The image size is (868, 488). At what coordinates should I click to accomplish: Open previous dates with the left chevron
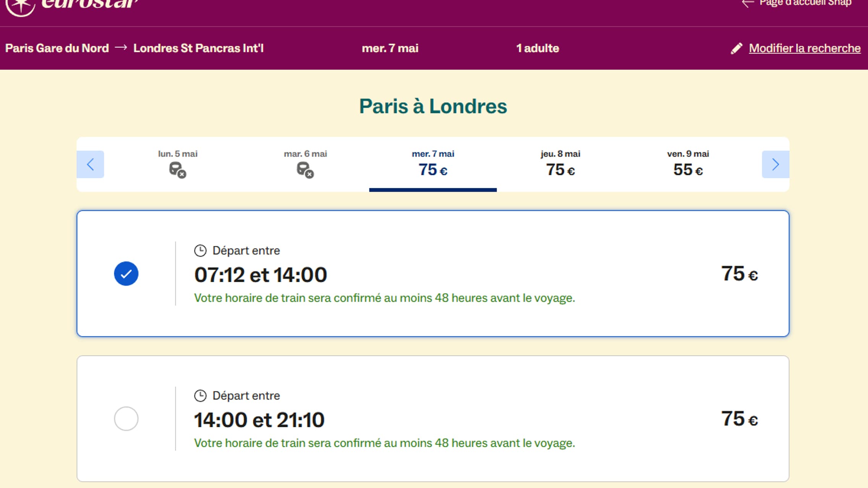point(91,164)
